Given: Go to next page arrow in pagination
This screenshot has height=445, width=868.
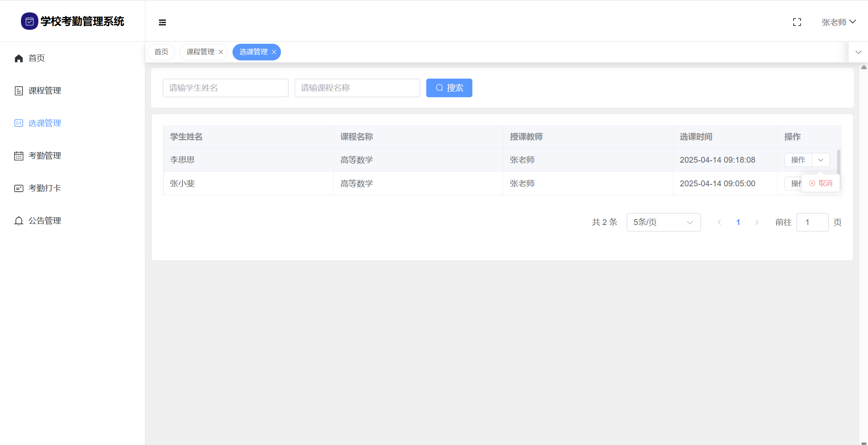Looking at the screenshot, I should [x=756, y=222].
